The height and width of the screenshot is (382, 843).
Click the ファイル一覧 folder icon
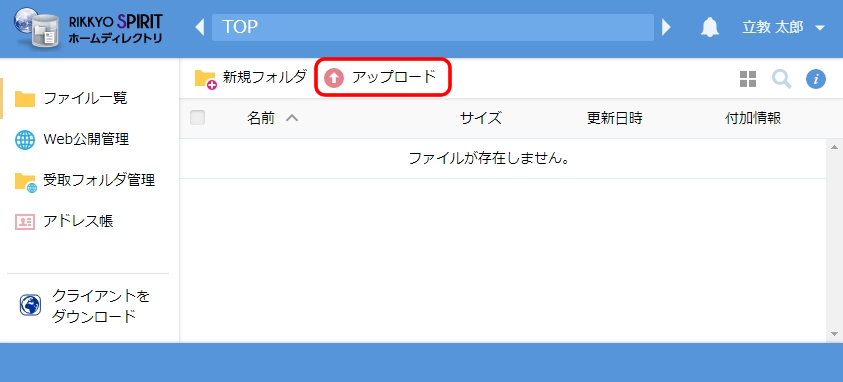(x=25, y=99)
